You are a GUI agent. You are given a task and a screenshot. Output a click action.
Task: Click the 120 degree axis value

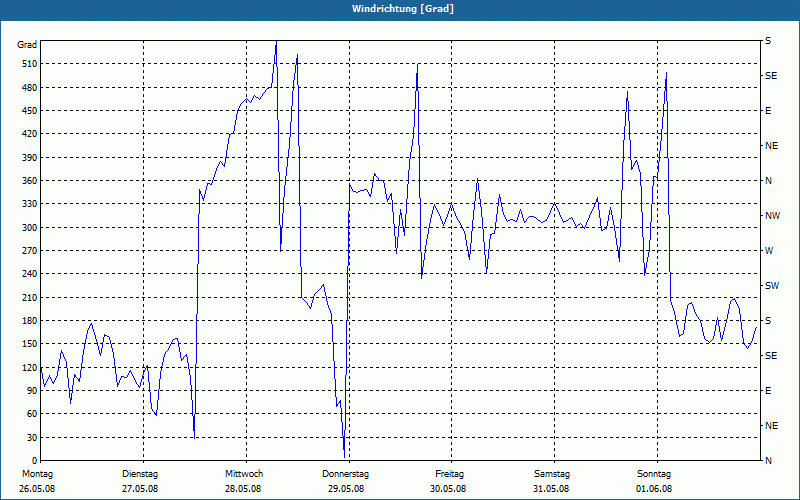click(30, 367)
